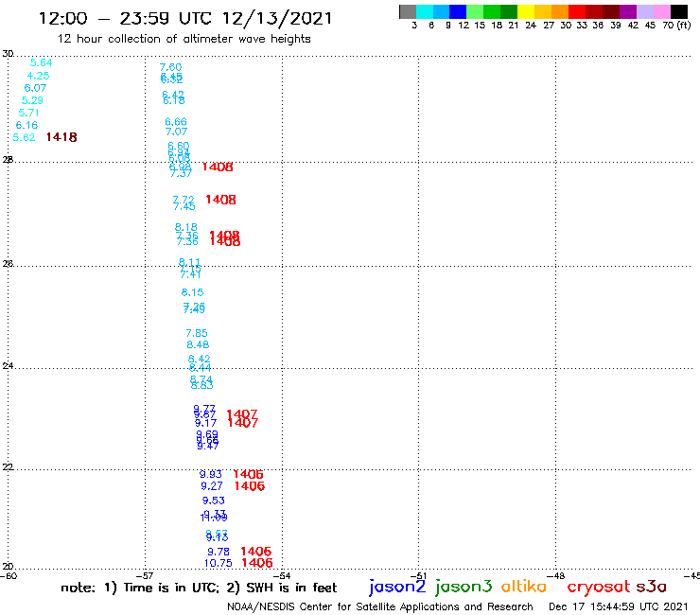Click the wave height value 8.18

pos(185,227)
